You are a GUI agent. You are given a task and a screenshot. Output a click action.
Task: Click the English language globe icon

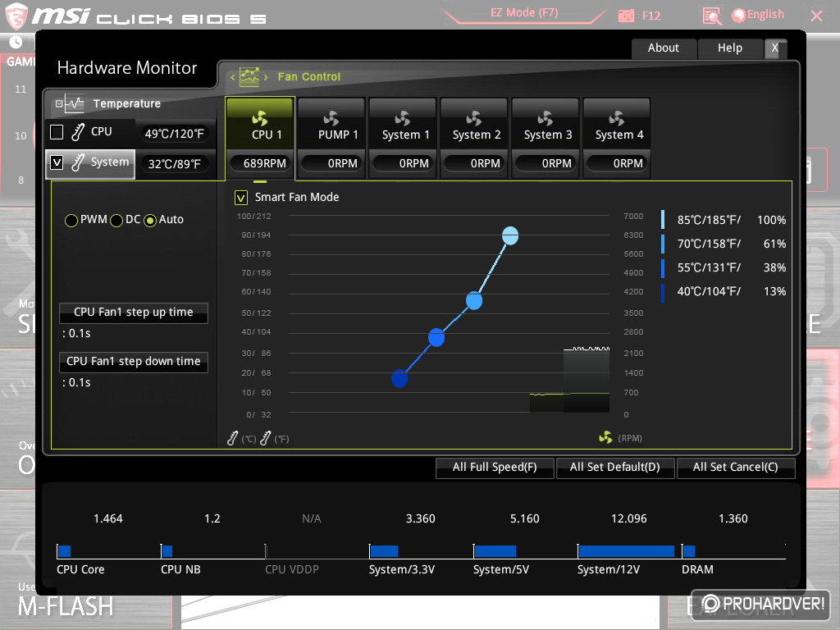click(739, 16)
